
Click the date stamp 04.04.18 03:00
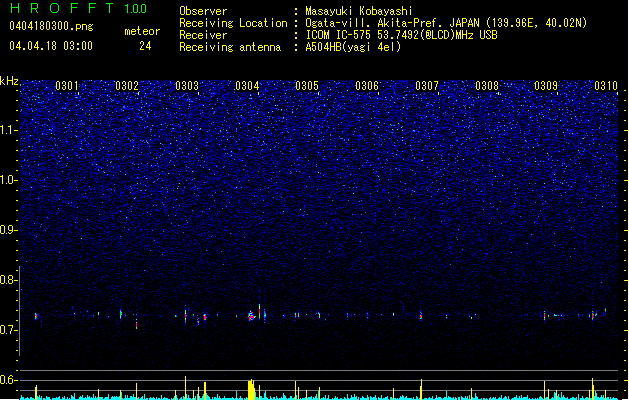[x=51, y=46]
